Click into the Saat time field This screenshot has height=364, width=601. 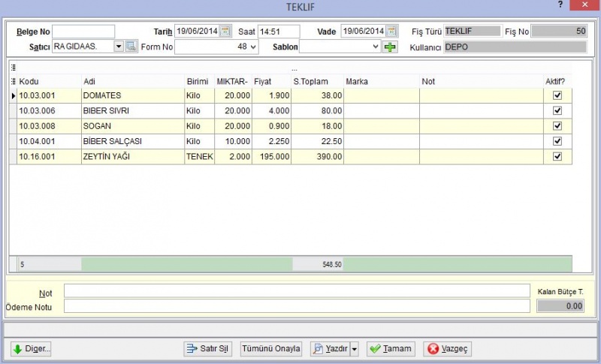279,32
